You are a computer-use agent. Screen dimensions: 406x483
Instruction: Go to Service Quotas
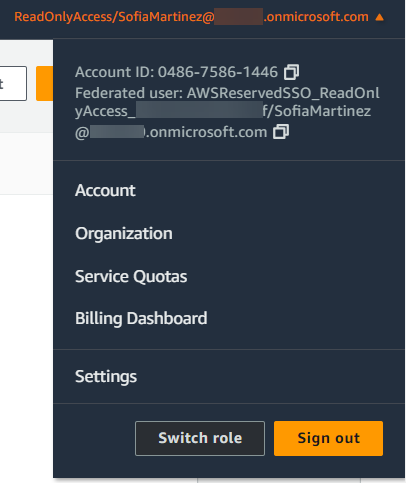pyautogui.click(x=131, y=276)
